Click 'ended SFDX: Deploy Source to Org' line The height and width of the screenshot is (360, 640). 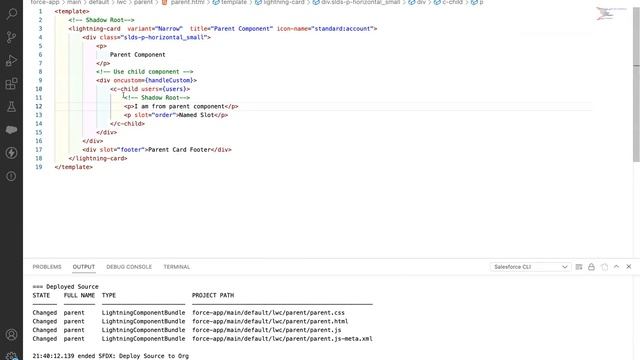coord(111,356)
